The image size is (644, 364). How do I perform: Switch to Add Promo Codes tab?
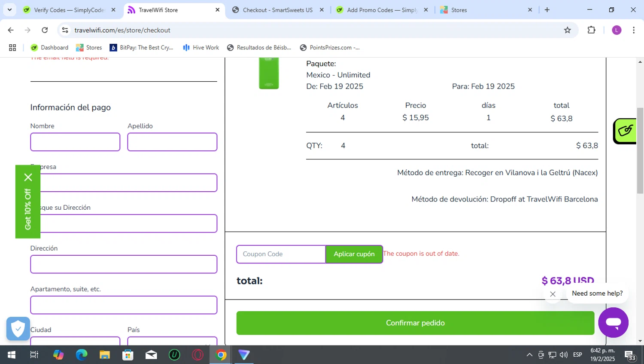point(382,10)
